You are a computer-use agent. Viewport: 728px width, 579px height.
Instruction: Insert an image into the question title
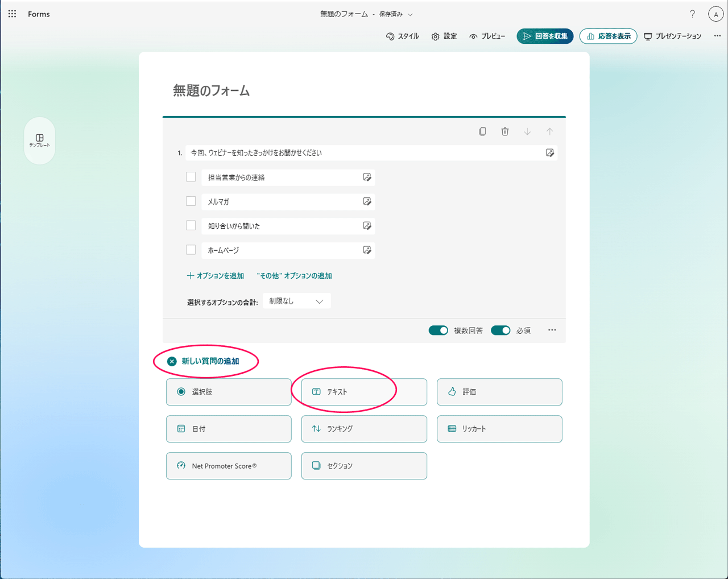(x=549, y=152)
